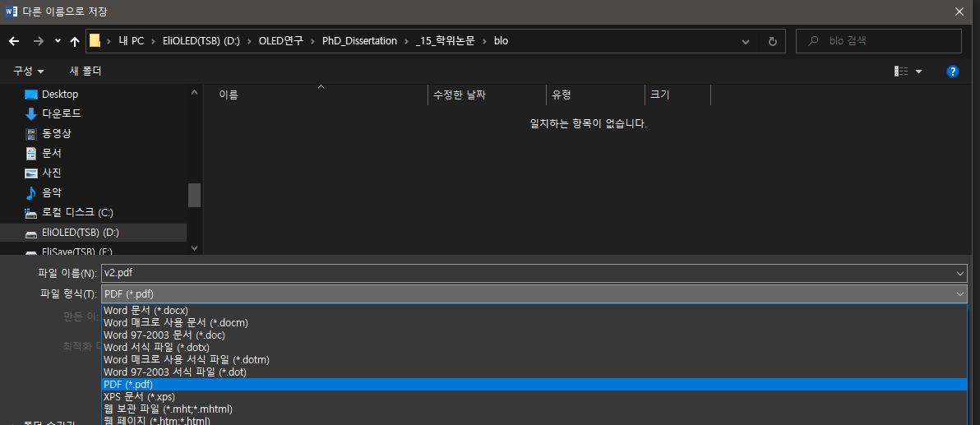
Task: Click navigation pane scroll up arrow
Action: coord(194,92)
